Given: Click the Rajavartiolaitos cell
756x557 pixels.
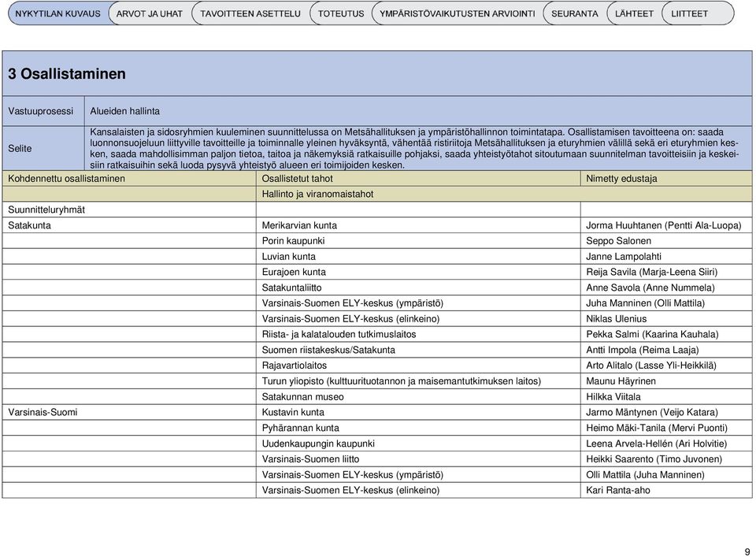Looking at the screenshot, I should [x=418, y=366].
